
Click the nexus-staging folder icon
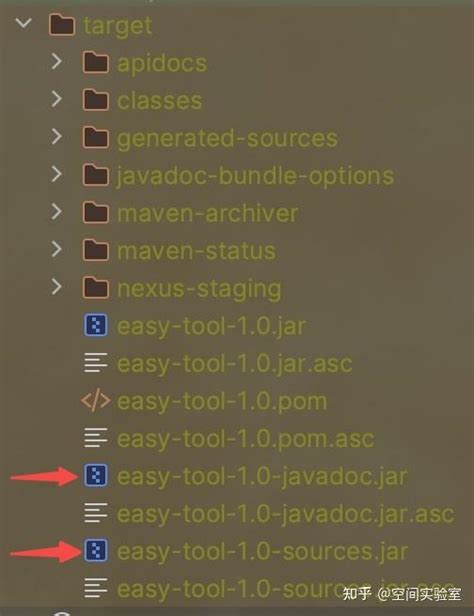pyautogui.click(x=96, y=288)
